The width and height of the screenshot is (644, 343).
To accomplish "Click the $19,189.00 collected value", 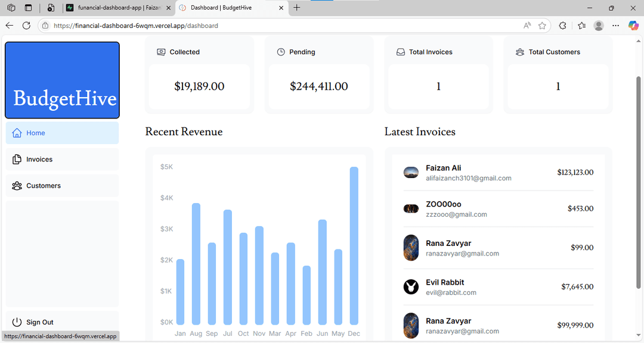I will point(199,86).
